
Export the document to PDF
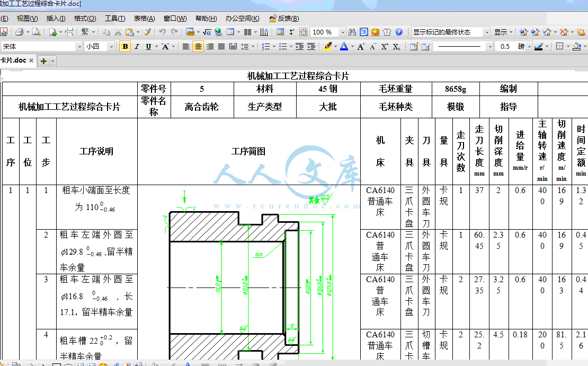(4, 32)
